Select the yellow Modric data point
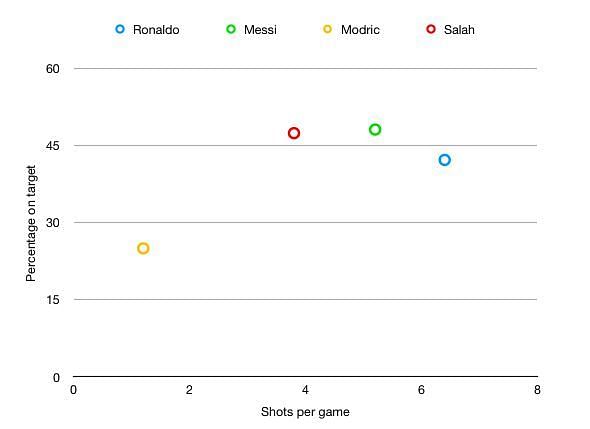 [143, 248]
